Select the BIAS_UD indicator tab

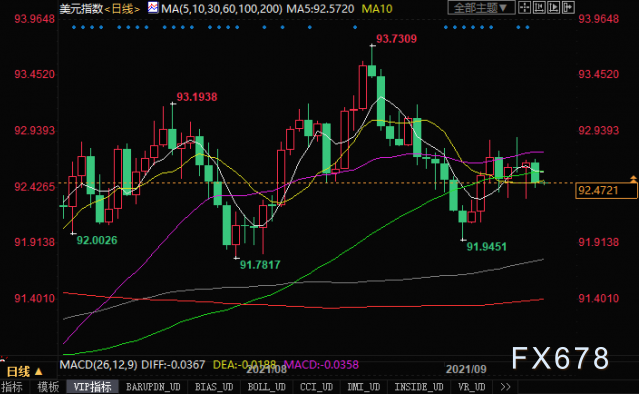214,387
